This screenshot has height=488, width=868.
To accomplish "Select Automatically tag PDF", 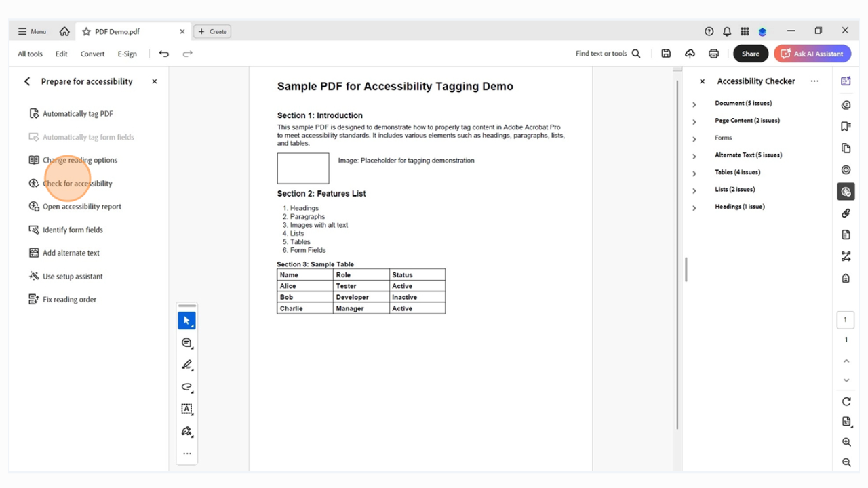I will pyautogui.click(x=71, y=114).
